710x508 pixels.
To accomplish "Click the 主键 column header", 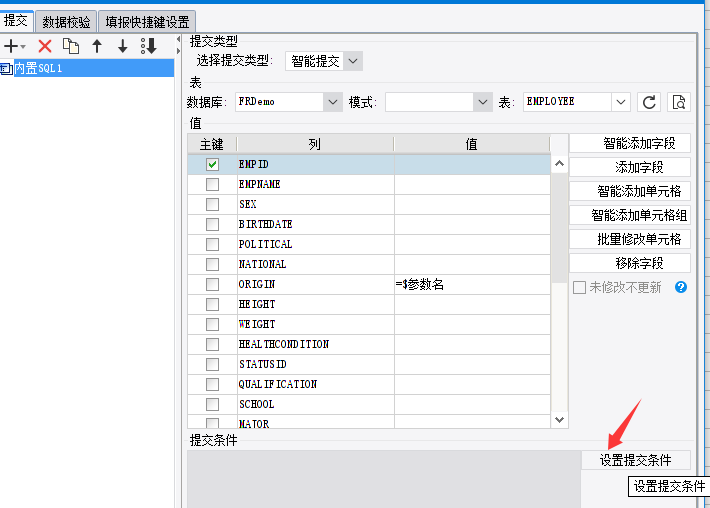I will [212, 144].
